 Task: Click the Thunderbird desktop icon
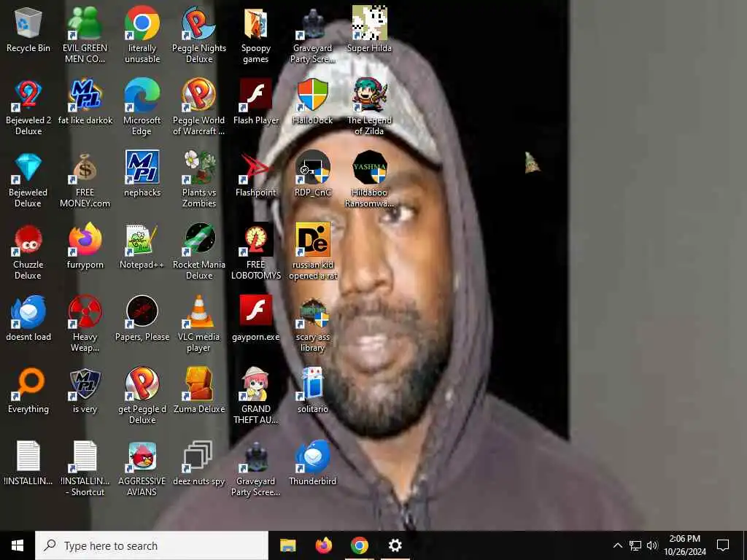(312, 456)
